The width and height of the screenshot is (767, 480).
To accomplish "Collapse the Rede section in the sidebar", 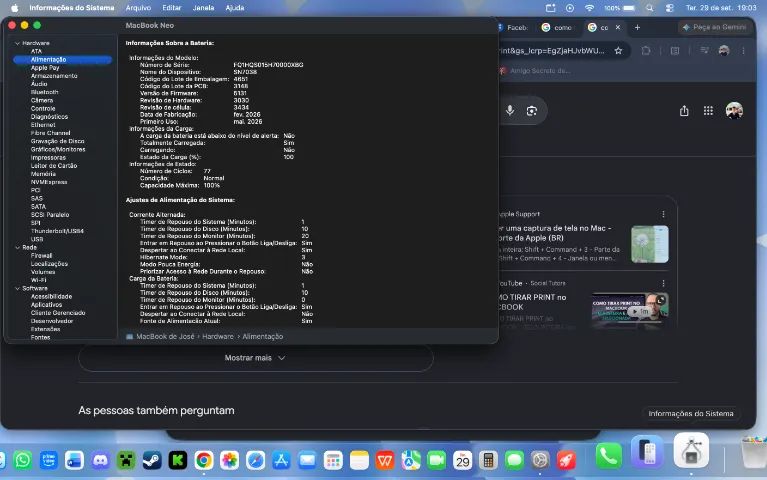I will pos(18,248).
